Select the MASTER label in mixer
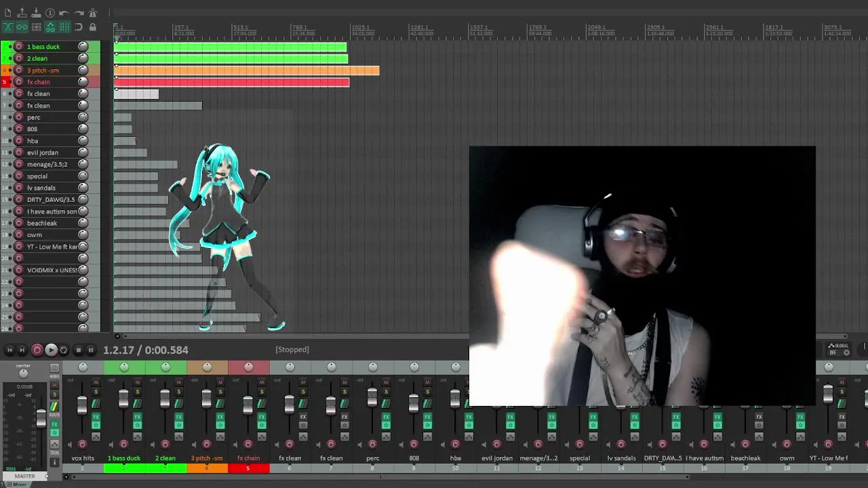The image size is (868, 488). (25, 476)
